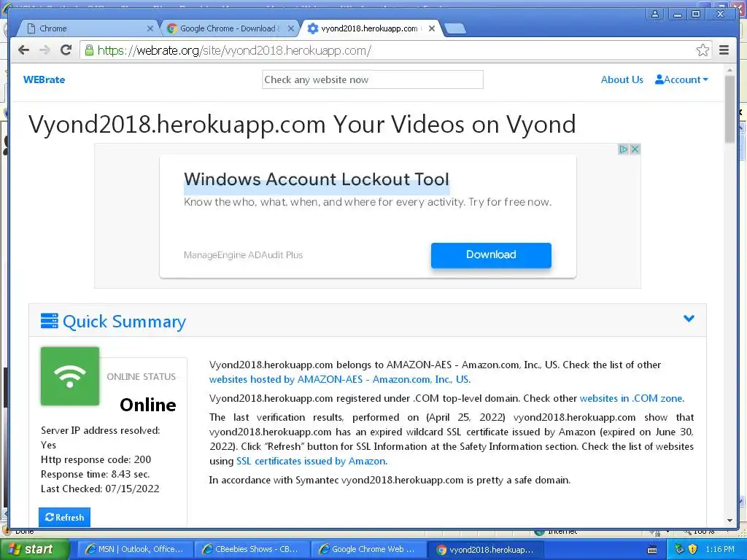Click the green padlock in address bar

pos(89,50)
